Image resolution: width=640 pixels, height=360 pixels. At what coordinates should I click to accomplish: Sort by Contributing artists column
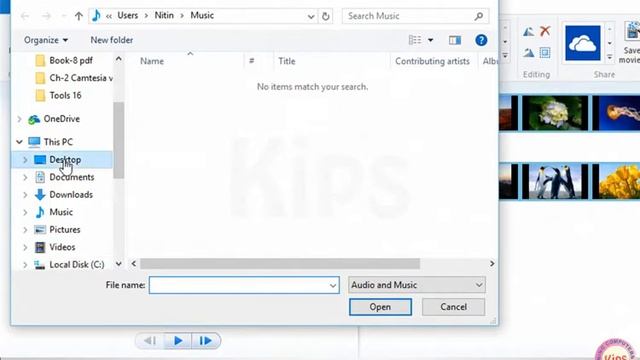pos(433,61)
